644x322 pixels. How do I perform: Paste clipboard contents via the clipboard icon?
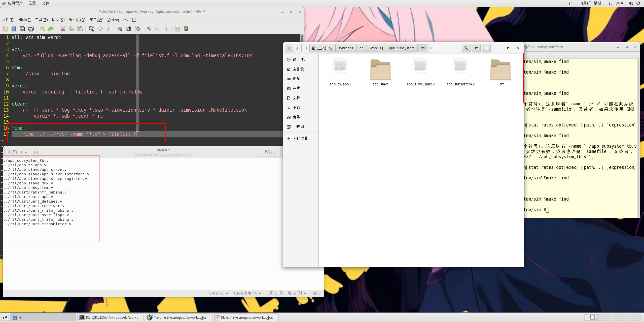(x=80, y=28)
